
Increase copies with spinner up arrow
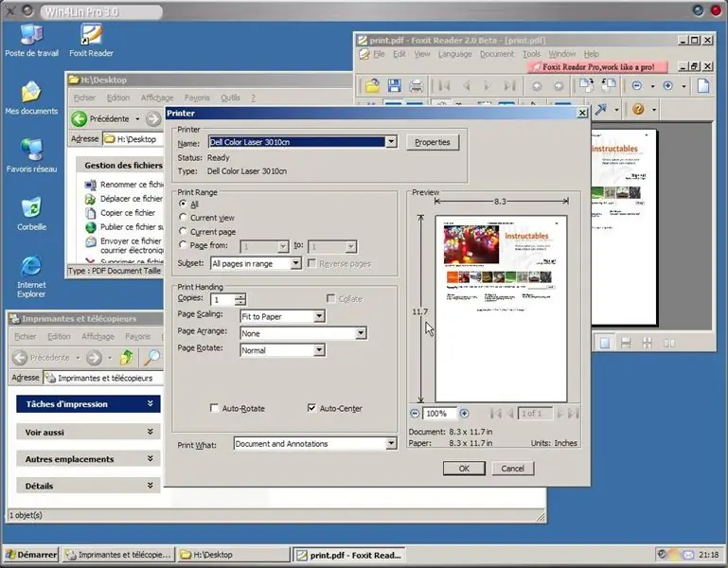pyautogui.click(x=240, y=296)
